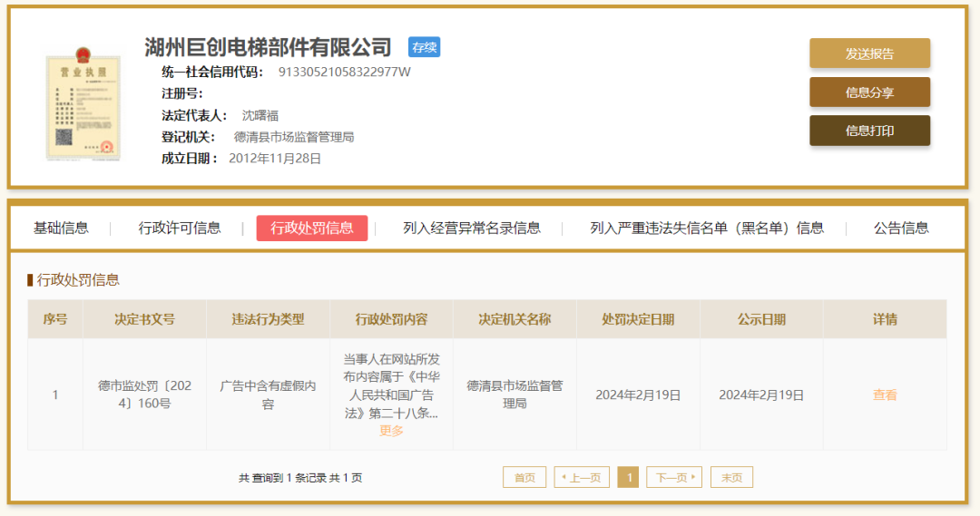Viewport: 980px width, 516px height.
Task: Click the 上一页 previous page button
Action: (582, 477)
